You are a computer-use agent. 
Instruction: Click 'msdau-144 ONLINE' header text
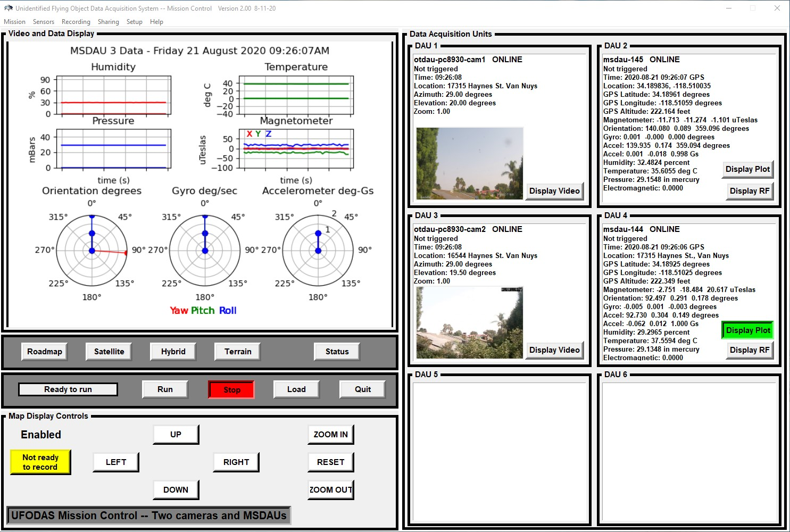click(x=641, y=229)
